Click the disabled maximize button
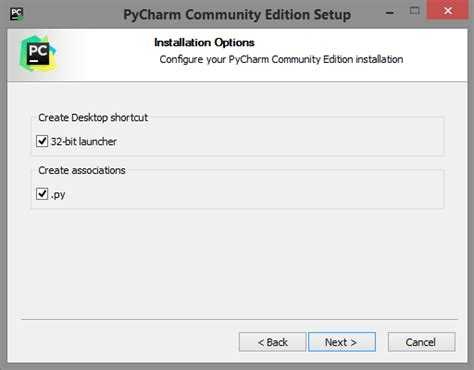The height and width of the screenshot is (370, 474). pyautogui.click(x=414, y=11)
